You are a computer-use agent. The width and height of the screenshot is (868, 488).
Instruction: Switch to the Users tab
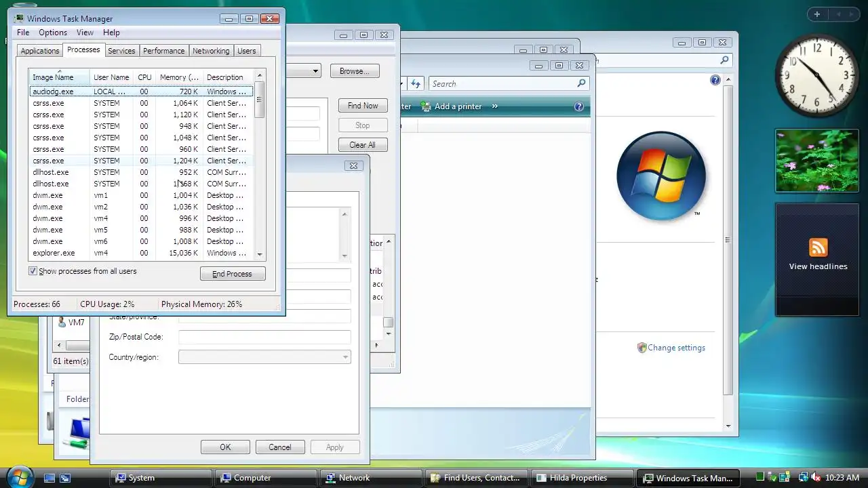coord(247,51)
